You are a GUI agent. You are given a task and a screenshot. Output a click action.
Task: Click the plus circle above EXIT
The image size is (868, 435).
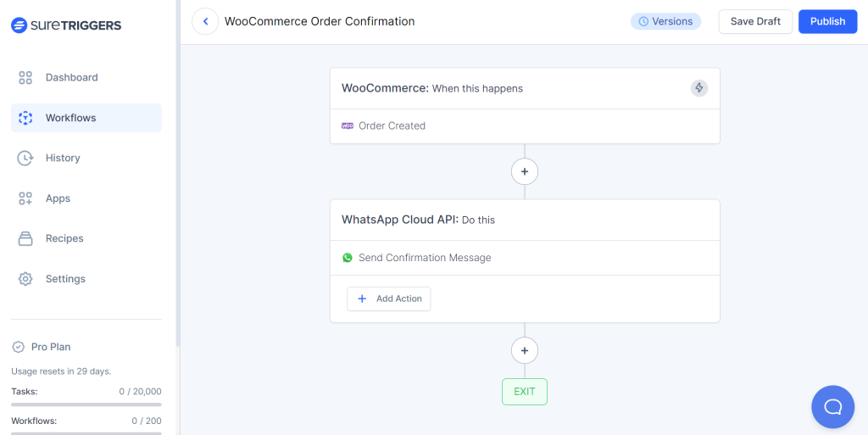tap(525, 350)
